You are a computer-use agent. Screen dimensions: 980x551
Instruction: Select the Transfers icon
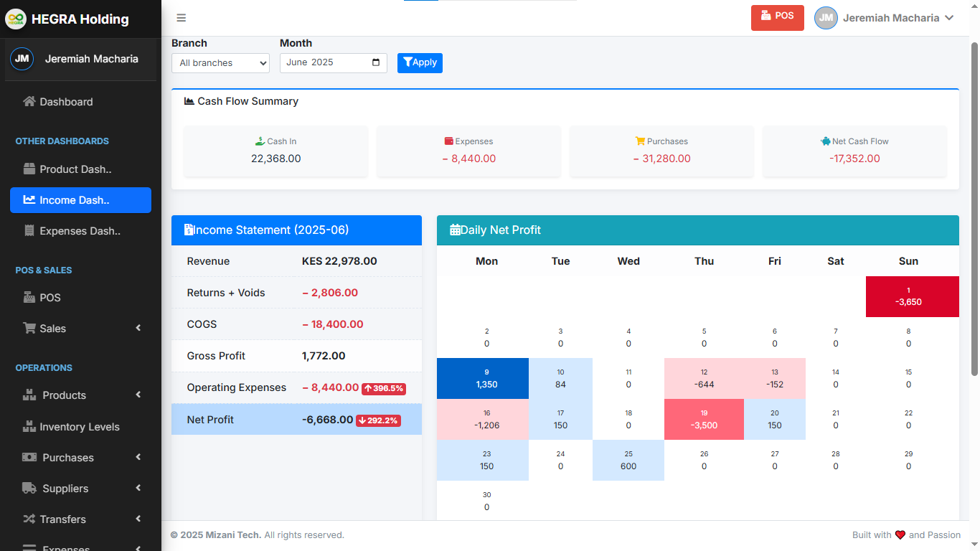29,519
